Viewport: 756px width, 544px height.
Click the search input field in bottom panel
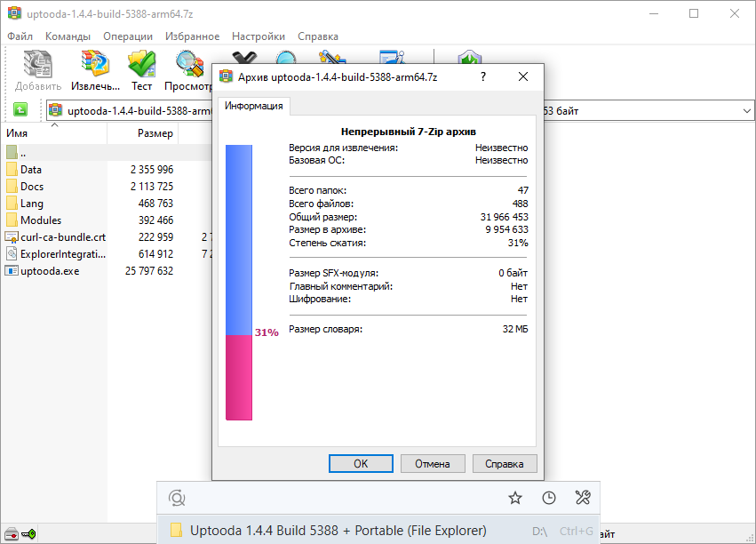click(x=345, y=498)
